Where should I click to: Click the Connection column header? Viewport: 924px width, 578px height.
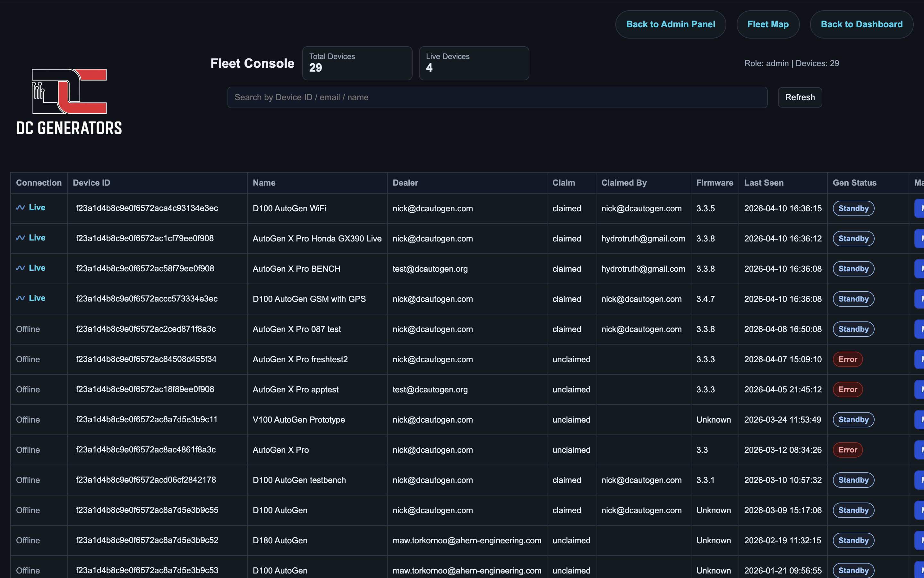click(x=39, y=183)
